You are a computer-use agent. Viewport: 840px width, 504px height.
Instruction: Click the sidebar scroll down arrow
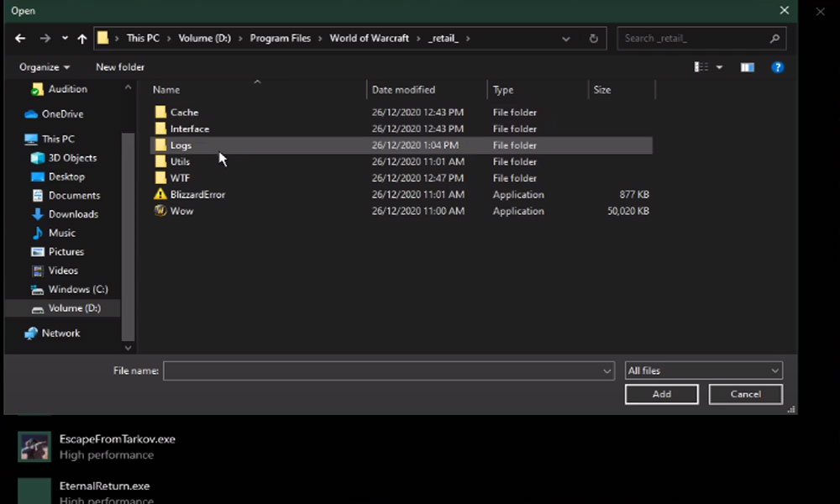click(x=128, y=348)
